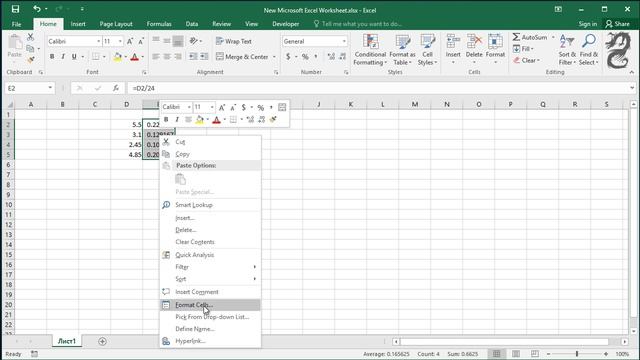
Task: Switch to Page Layout view in status bar
Action: (x=516, y=354)
